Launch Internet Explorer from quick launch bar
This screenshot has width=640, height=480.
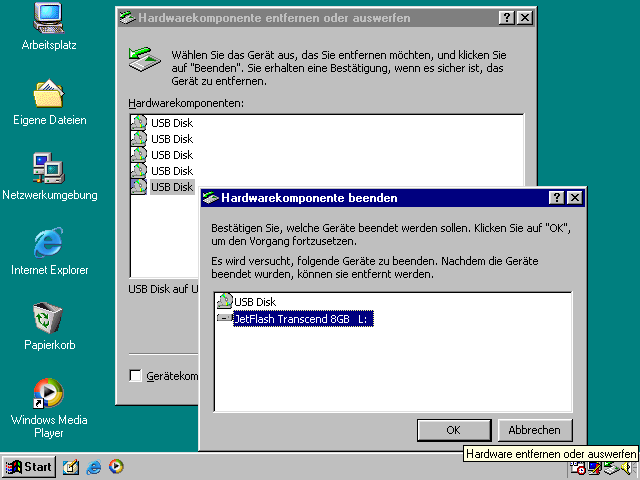pyautogui.click(x=93, y=467)
